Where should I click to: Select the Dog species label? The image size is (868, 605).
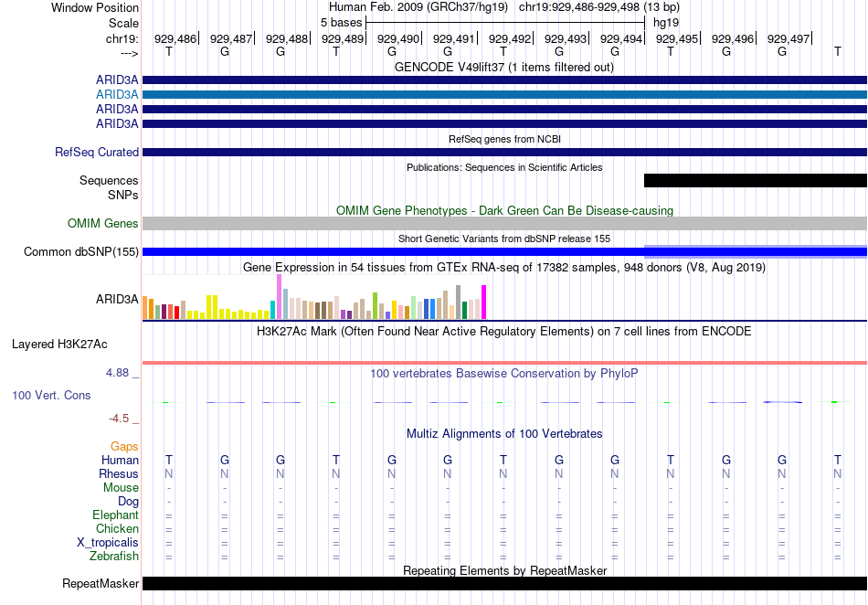pos(129,502)
